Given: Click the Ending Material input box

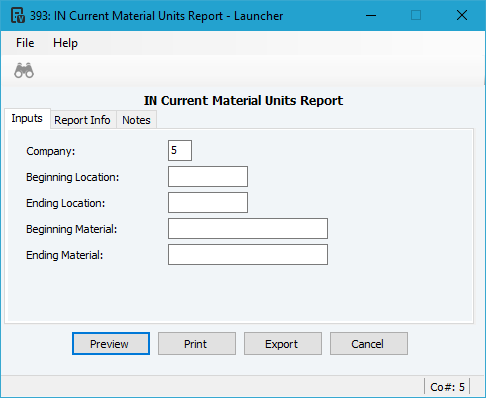Looking at the screenshot, I should point(248,254).
